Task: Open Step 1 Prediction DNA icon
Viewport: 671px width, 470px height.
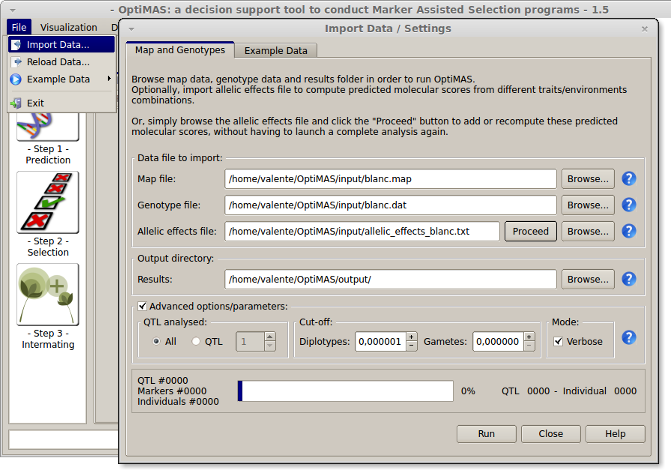Action: coord(48,127)
